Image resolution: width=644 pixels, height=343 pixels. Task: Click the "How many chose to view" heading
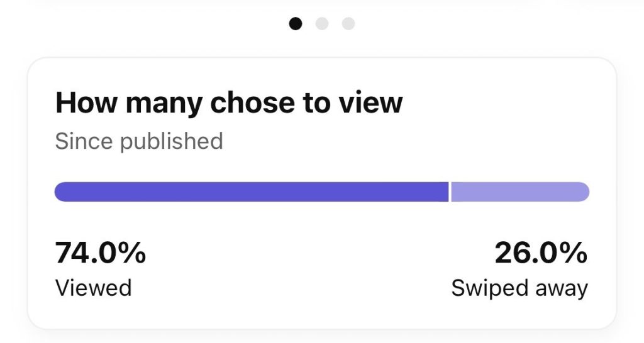tap(229, 102)
